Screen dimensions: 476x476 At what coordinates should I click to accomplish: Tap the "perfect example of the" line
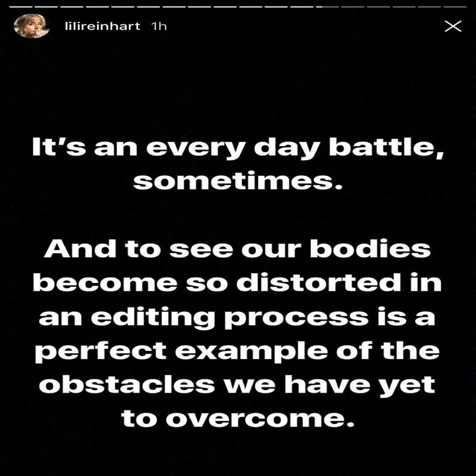coord(237,352)
